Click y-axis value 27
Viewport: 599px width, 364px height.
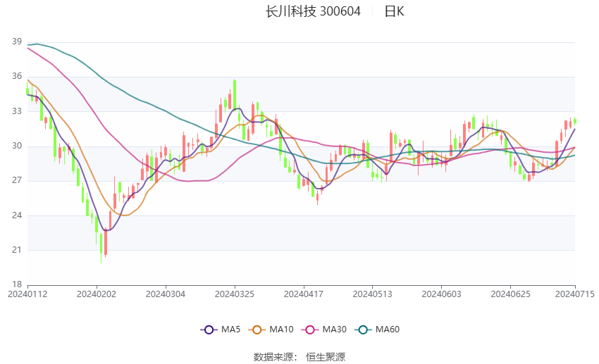coord(17,180)
